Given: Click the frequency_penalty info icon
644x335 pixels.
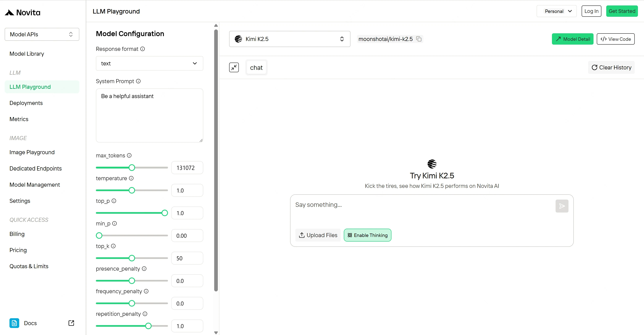Looking at the screenshot, I should (x=146, y=291).
